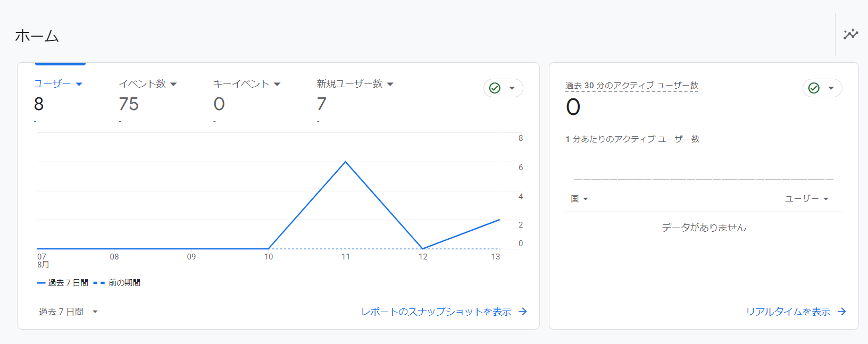Click 過去 30 分のアクティブ ユーザー数 heading
Image resolution: width=868 pixels, height=344 pixels.
coord(632,86)
